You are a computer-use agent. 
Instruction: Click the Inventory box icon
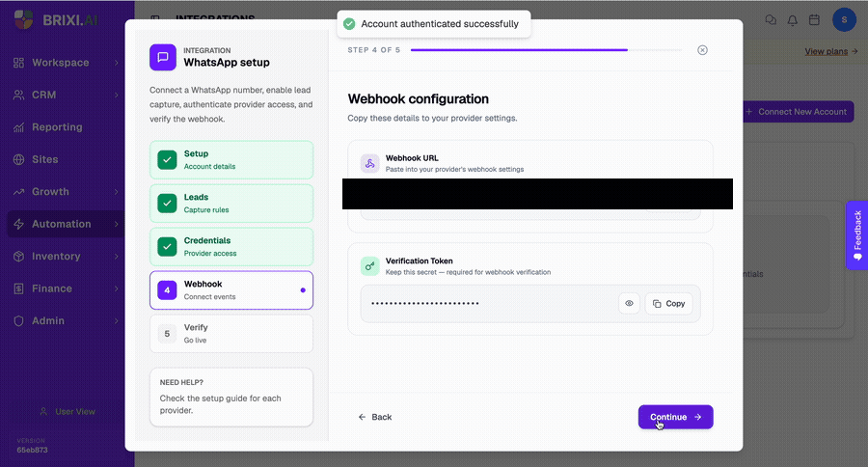tap(19, 257)
